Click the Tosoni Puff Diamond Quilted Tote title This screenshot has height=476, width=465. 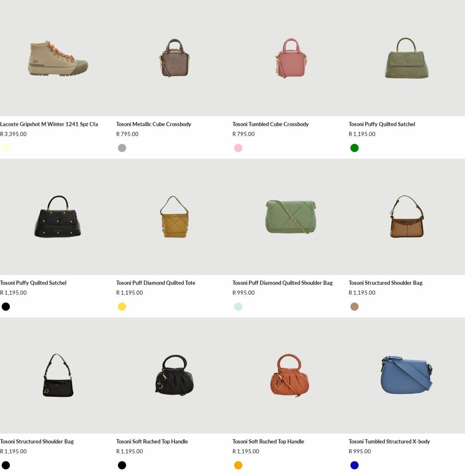156,283
